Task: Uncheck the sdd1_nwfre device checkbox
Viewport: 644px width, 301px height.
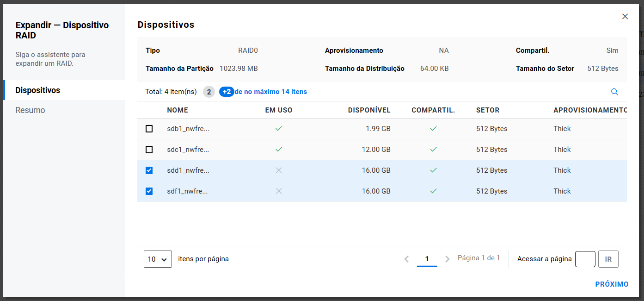Action: click(x=149, y=170)
